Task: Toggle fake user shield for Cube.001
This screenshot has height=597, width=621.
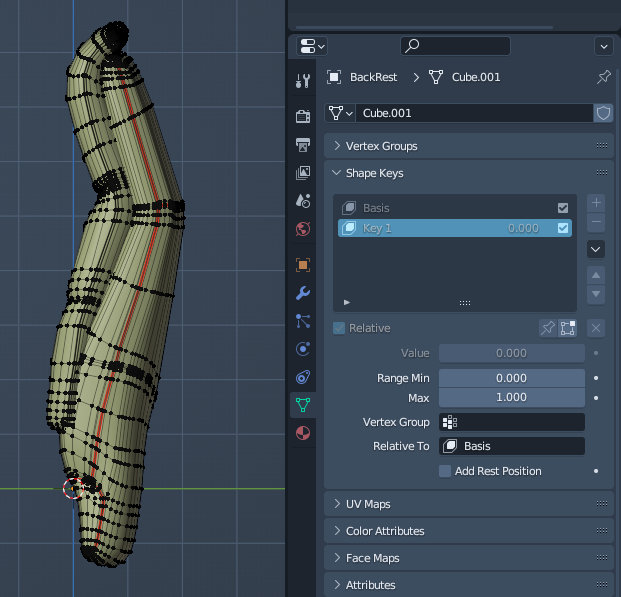Action: click(x=603, y=113)
